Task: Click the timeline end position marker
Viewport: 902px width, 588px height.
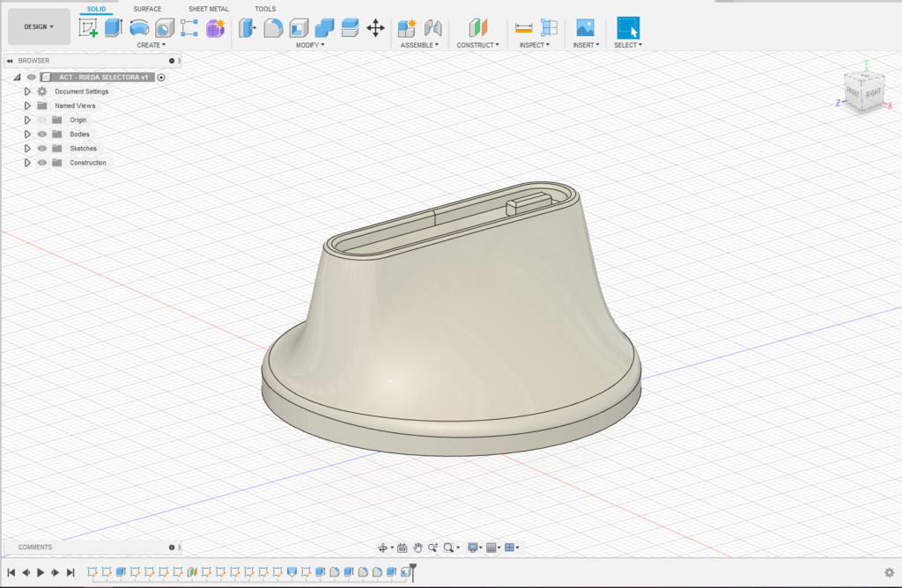Action: 412,570
